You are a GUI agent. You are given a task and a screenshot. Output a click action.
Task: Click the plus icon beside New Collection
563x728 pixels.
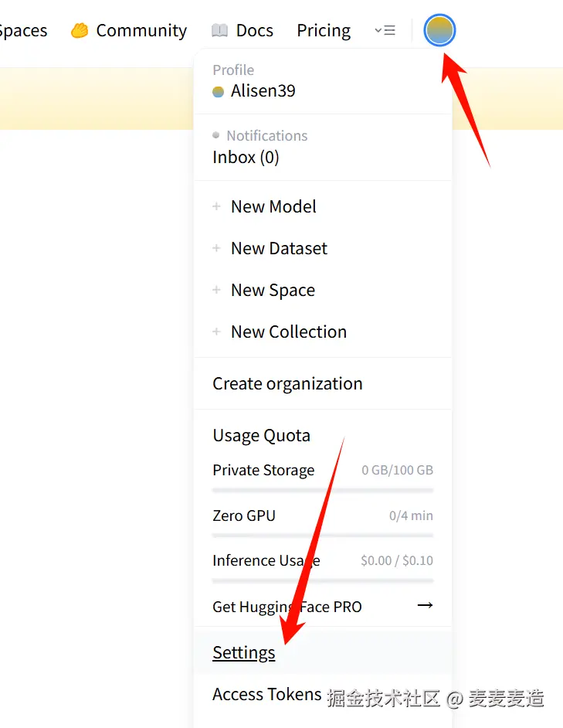(217, 332)
